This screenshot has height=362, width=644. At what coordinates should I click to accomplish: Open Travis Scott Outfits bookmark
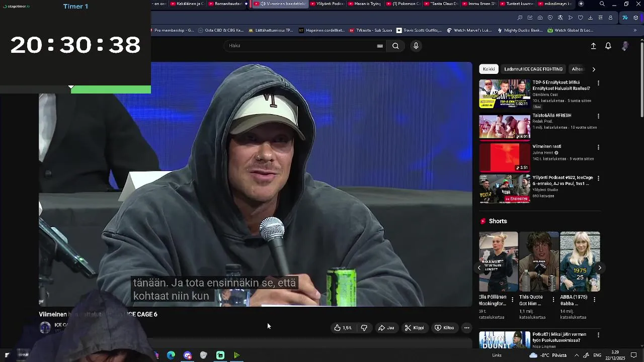point(419,30)
